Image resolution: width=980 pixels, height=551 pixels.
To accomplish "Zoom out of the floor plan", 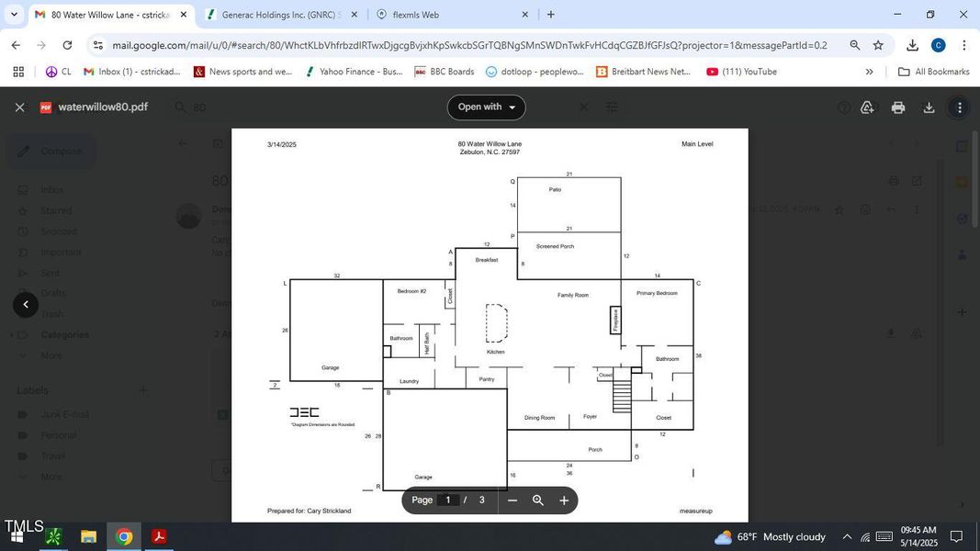I will [x=512, y=500].
